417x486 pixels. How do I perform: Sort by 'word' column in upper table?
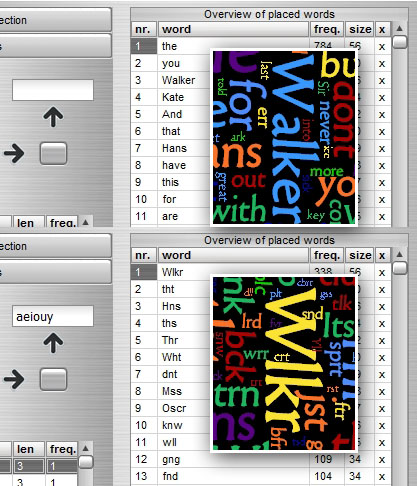233,29
